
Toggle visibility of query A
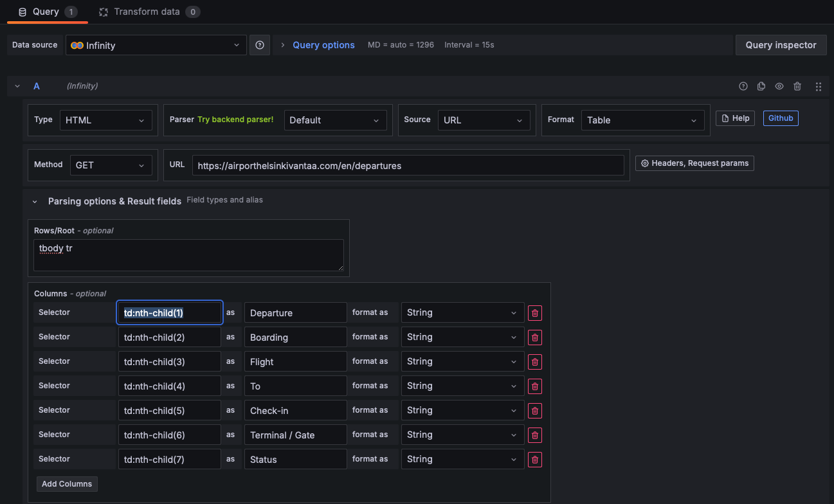pos(779,86)
